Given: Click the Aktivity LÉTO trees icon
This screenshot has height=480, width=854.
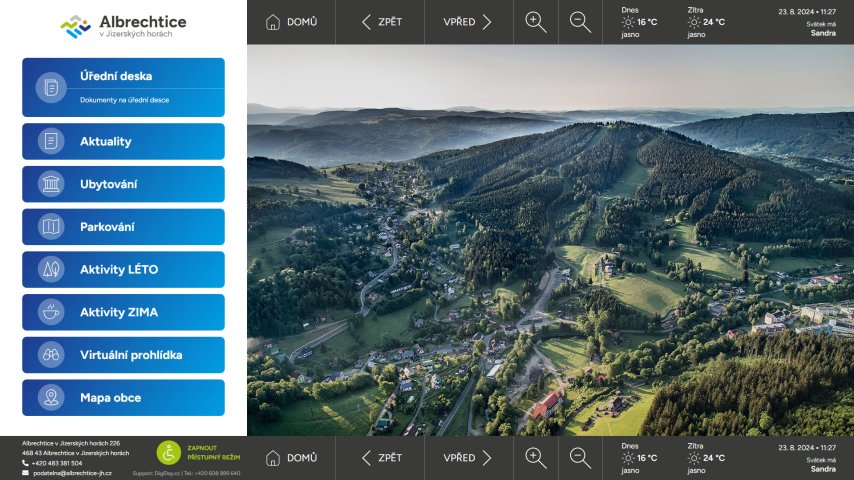Looking at the screenshot, I should click(x=50, y=270).
